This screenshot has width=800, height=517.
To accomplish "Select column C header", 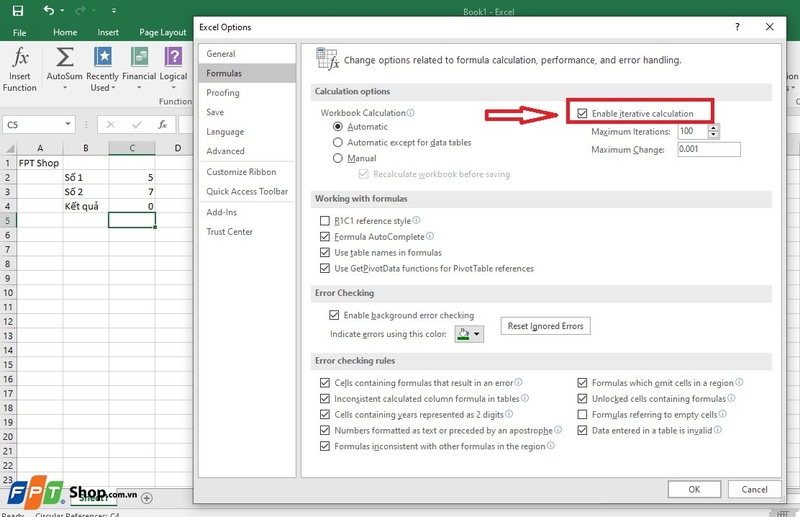I will pos(132,148).
